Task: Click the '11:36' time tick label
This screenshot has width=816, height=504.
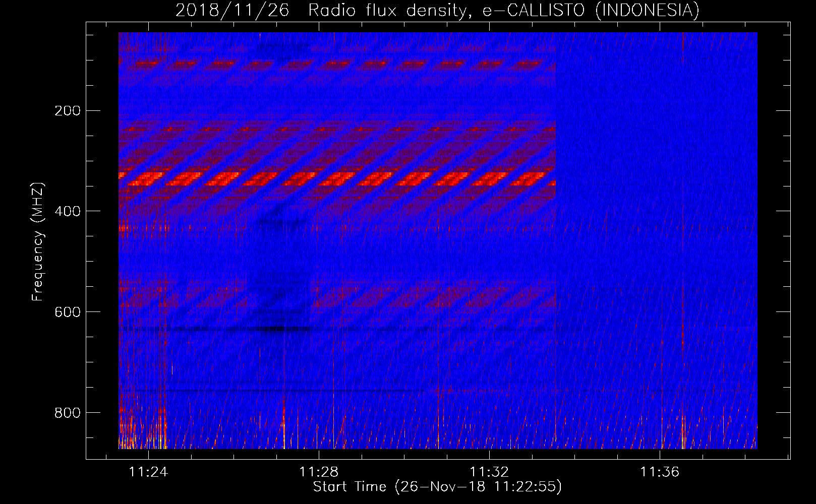Action: tap(660, 472)
